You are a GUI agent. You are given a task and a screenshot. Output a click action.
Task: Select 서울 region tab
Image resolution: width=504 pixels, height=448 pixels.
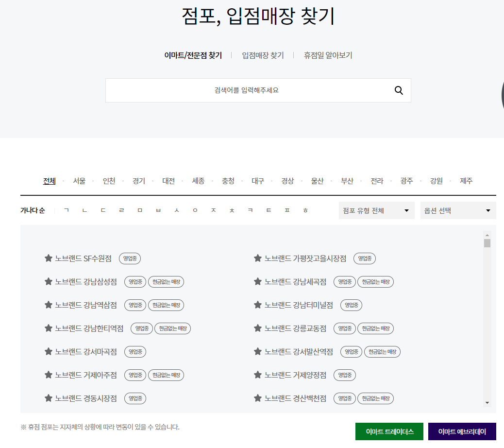coord(79,181)
